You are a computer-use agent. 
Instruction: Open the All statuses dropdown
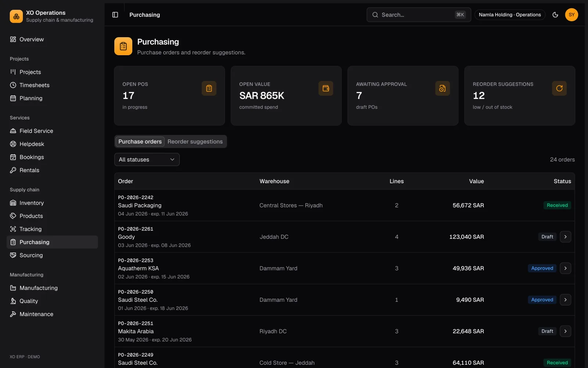coord(147,159)
